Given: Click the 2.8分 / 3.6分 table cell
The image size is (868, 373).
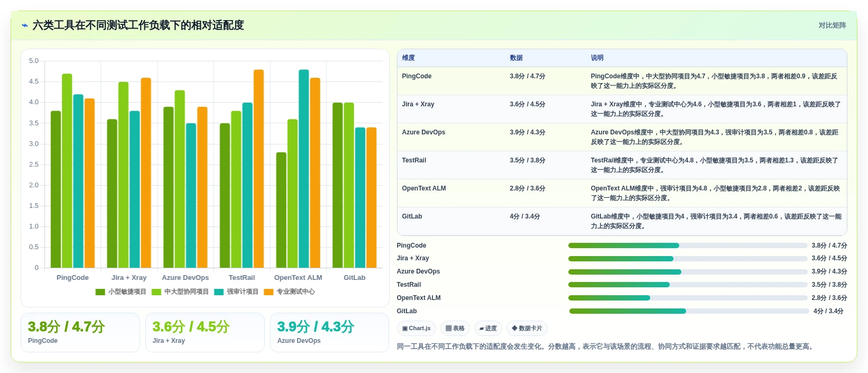Looking at the screenshot, I should tap(527, 188).
